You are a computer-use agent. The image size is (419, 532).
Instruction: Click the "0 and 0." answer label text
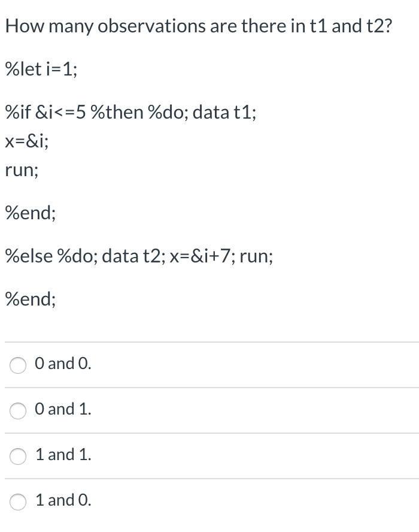(60, 364)
